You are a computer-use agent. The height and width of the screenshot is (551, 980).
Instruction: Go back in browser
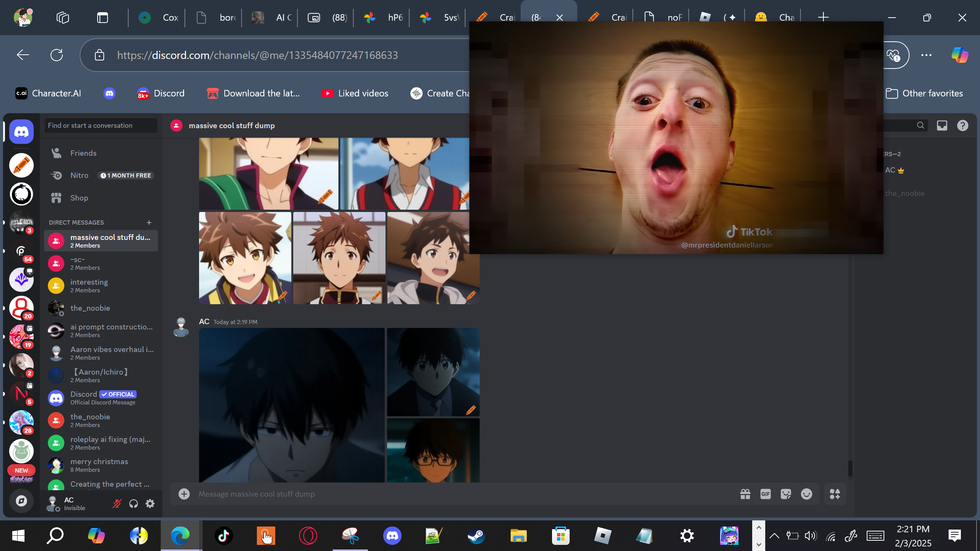click(23, 55)
